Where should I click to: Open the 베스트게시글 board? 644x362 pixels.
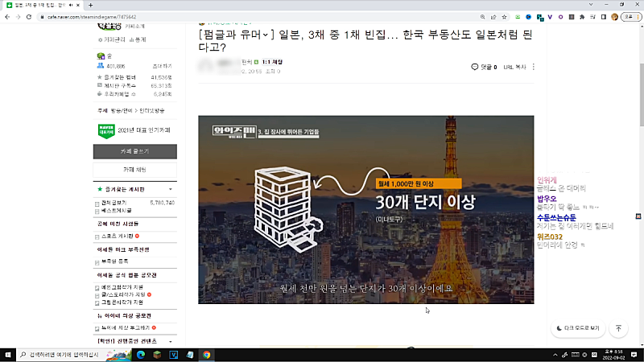pos(116,211)
